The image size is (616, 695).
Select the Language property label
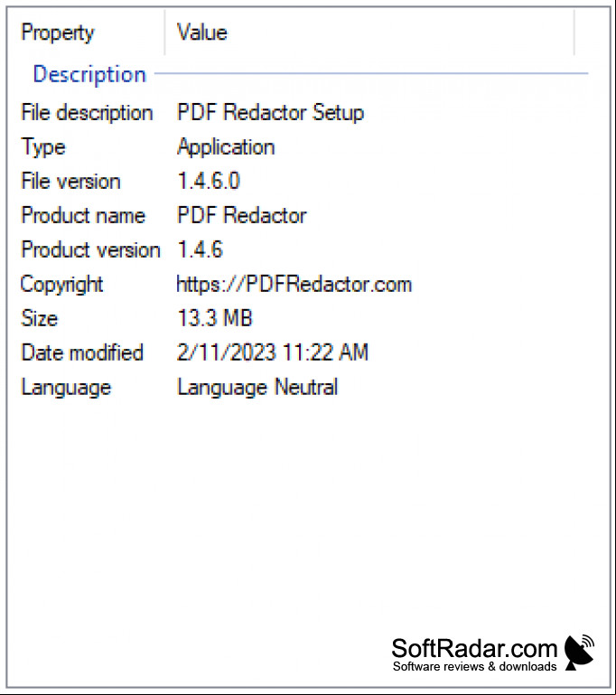(x=67, y=388)
